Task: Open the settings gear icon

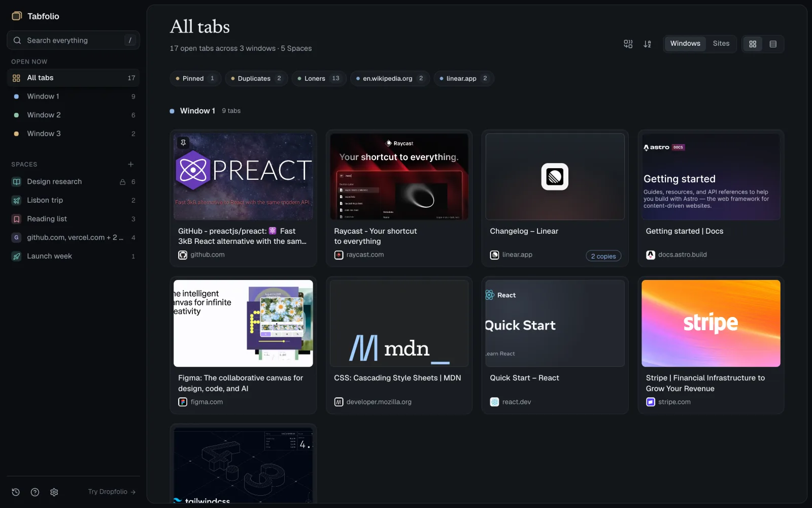Action: pyautogui.click(x=54, y=492)
